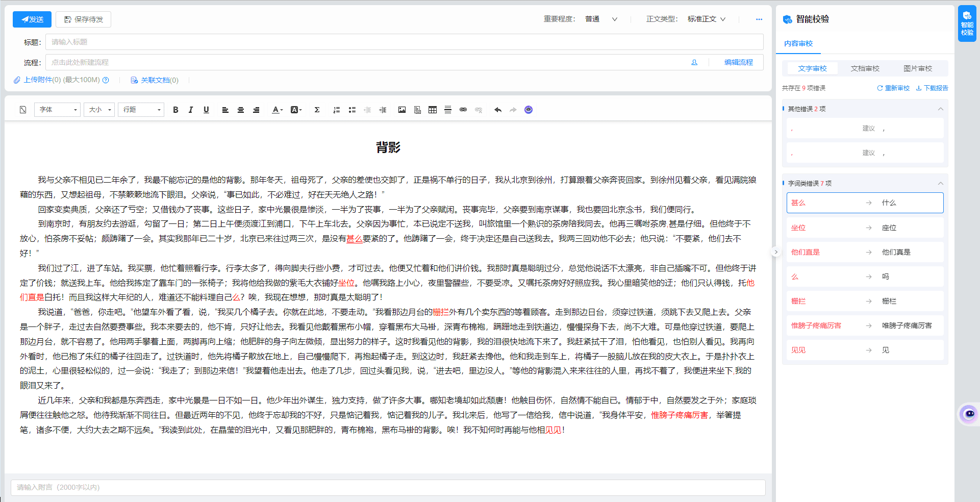
Task: Select the 内容审校 tab
Action: click(x=798, y=44)
